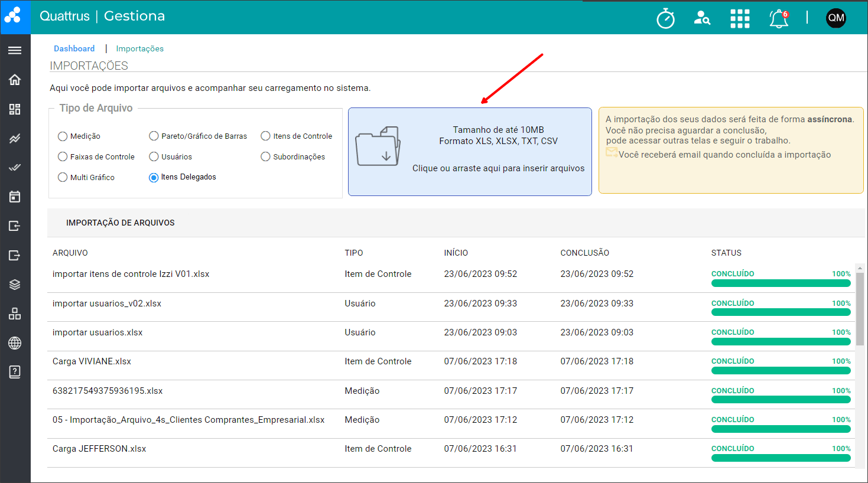This screenshot has height=483, width=868.
Task: Click the stopwatch icon in the header
Action: [665, 18]
